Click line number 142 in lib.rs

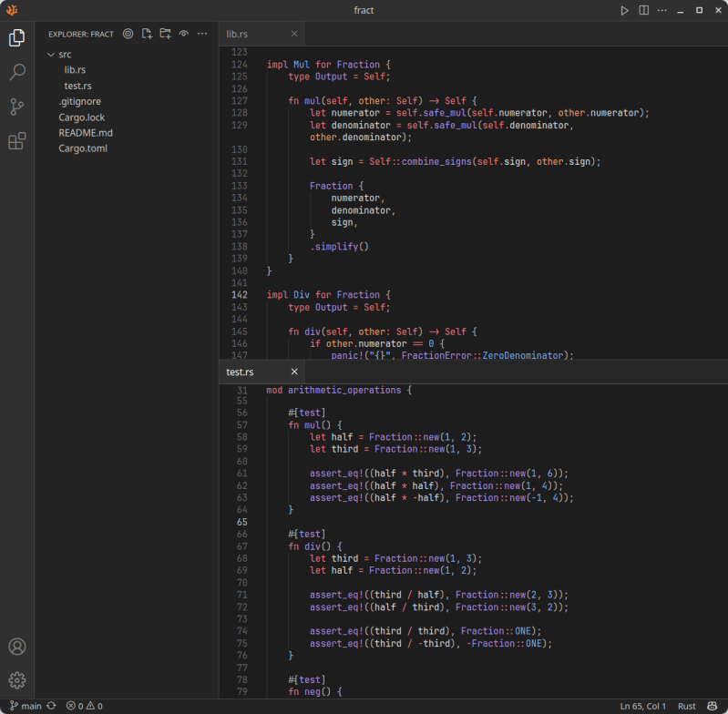tap(239, 295)
